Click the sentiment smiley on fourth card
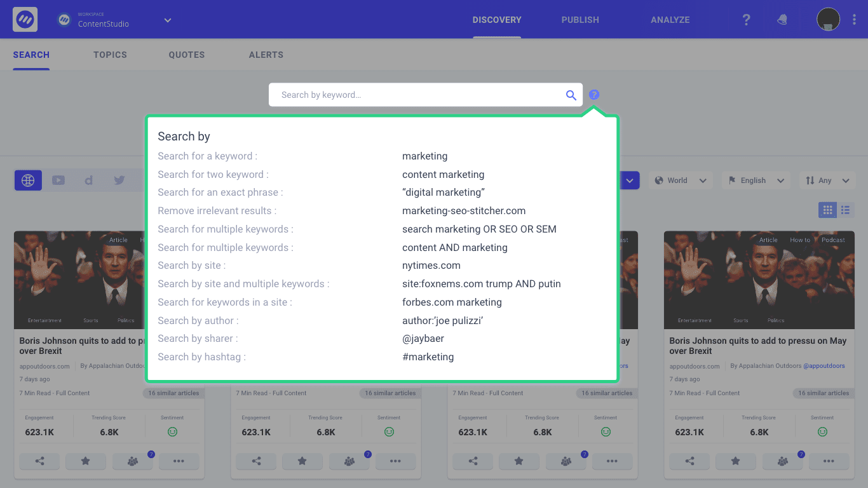This screenshot has width=868, height=488. click(822, 432)
